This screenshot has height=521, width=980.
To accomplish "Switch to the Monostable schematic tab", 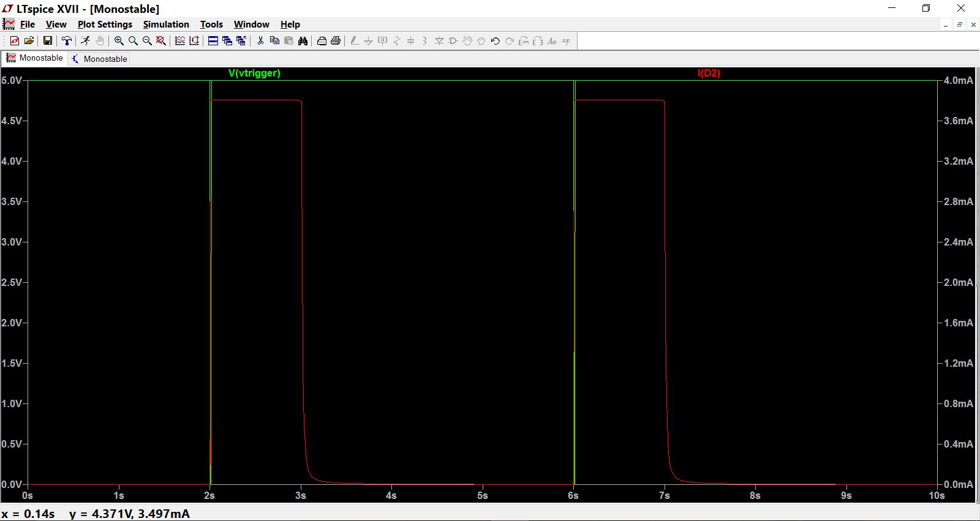I will pos(99,59).
